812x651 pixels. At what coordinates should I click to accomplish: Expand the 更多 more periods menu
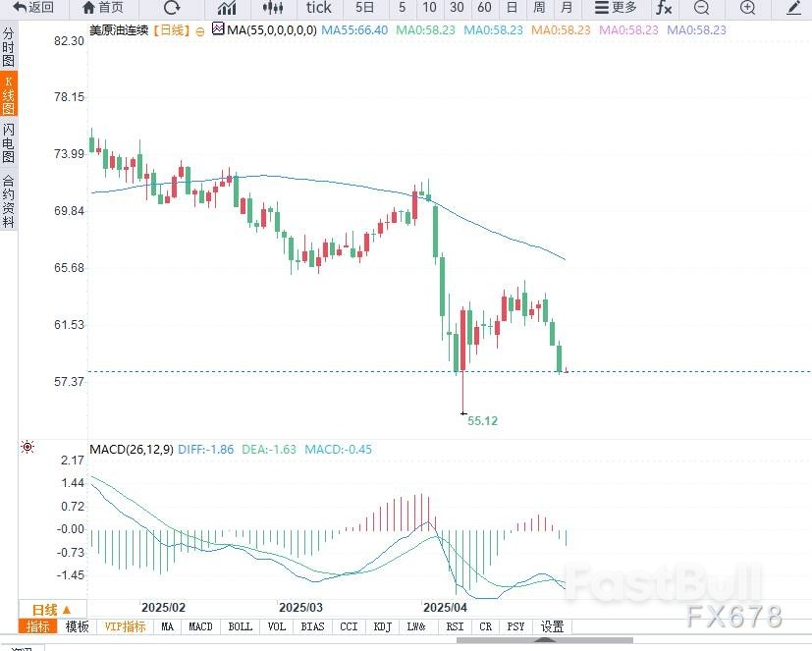(617, 8)
